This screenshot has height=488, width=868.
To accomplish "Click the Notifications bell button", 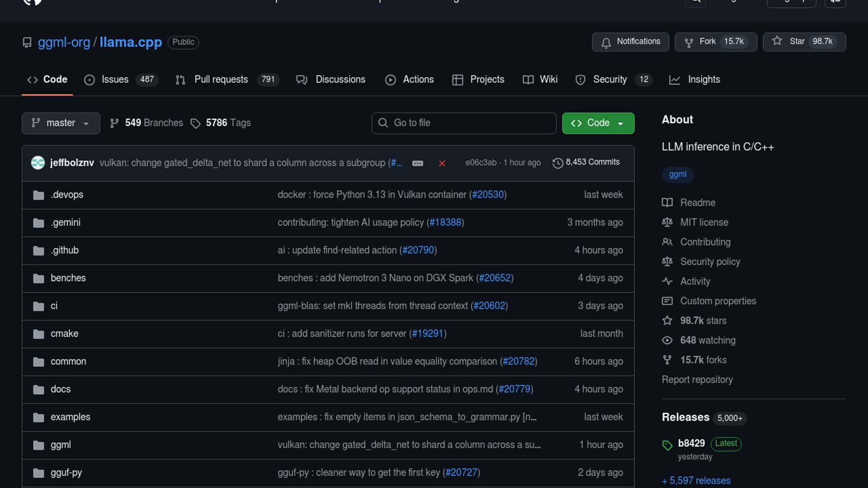I will point(630,42).
